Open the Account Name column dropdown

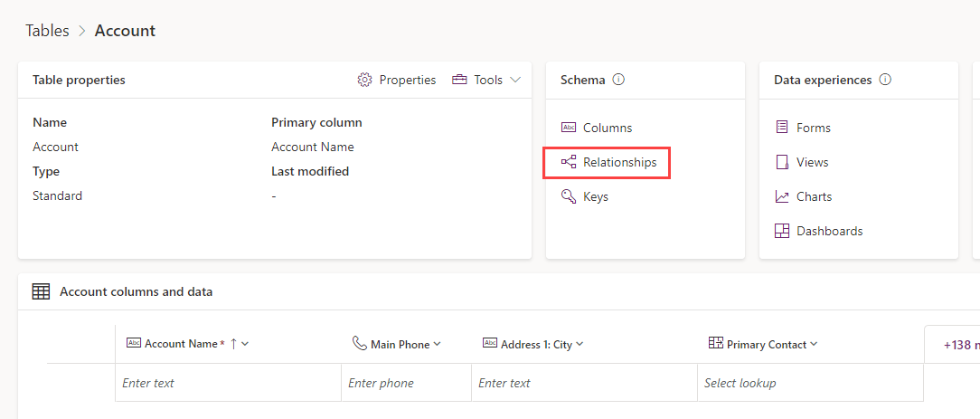[245, 344]
